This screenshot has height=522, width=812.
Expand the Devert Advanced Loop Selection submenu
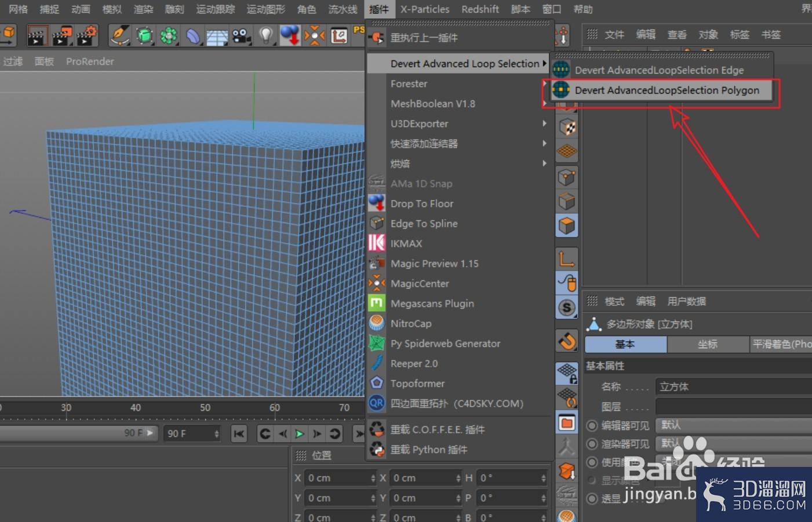point(458,64)
